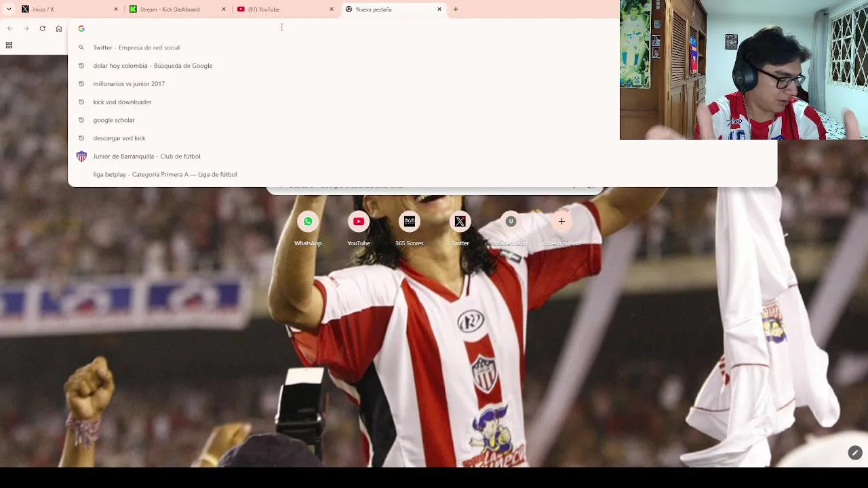Reload the current page
Viewport: 868px width, 488px height.
tap(42, 28)
